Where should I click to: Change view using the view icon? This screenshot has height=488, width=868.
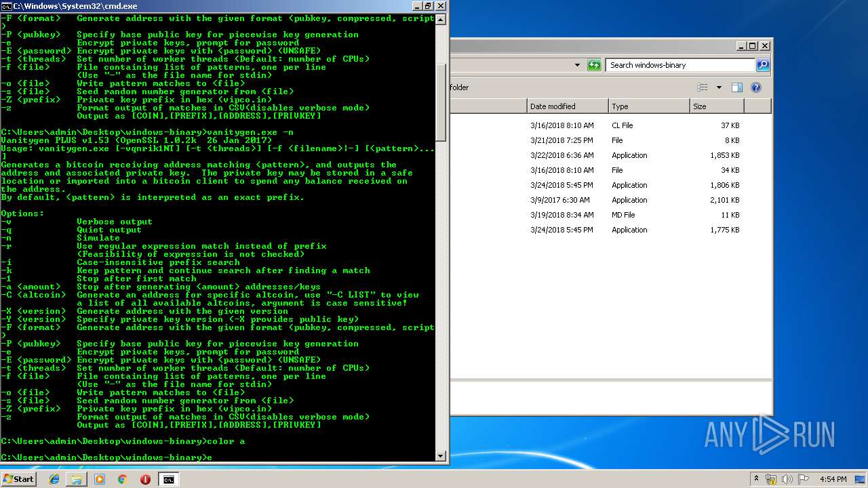[x=703, y=87]
